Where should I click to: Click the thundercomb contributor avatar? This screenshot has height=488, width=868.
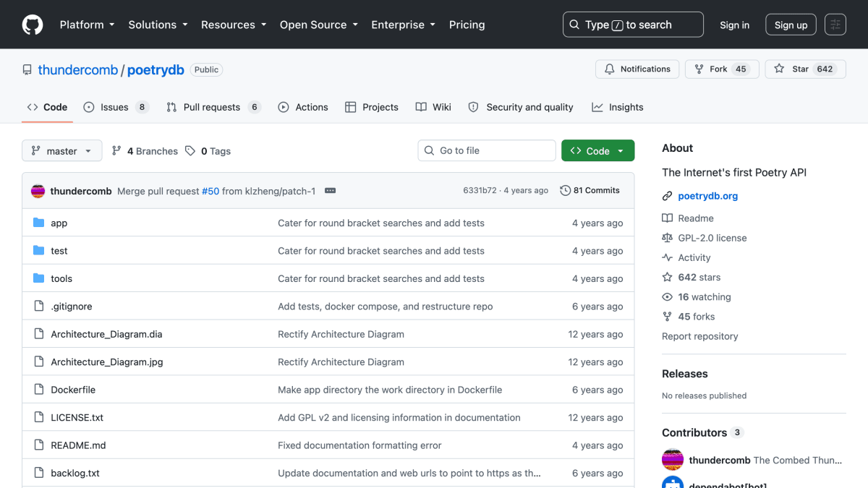coord(673,460)
